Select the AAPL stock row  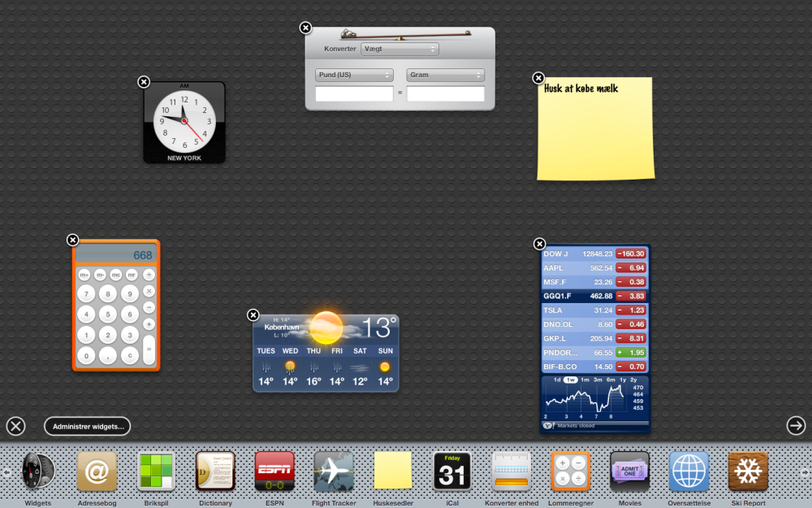pos(577,267)
